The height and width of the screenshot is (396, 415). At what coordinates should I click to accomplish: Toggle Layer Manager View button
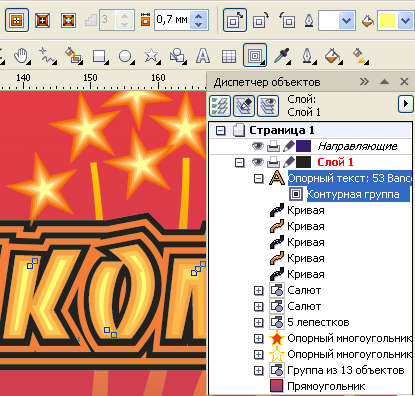tap(268, 106)
